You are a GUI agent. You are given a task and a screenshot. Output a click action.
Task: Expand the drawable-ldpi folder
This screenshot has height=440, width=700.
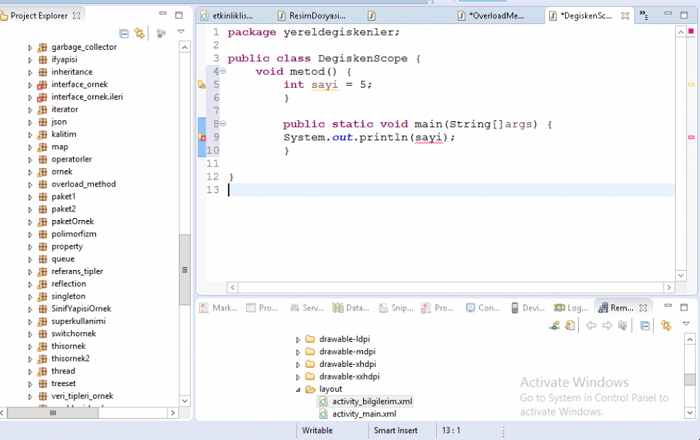pos(298,340)
